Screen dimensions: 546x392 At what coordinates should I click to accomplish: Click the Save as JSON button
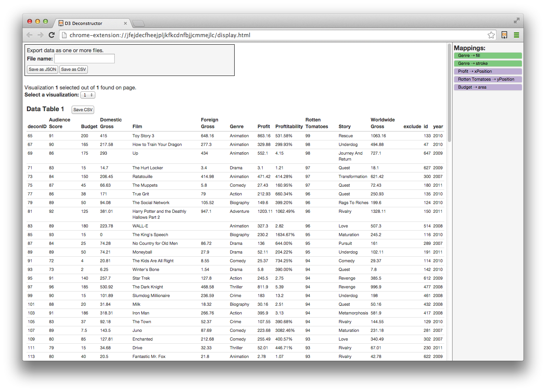(x=42, y=69)
